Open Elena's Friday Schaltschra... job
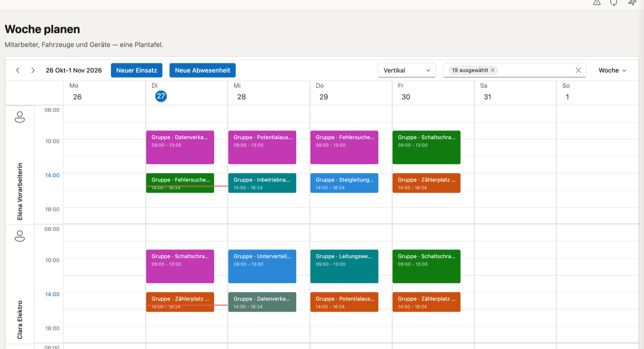The height and width of the screenshot is (349, 644). (426, 147)
